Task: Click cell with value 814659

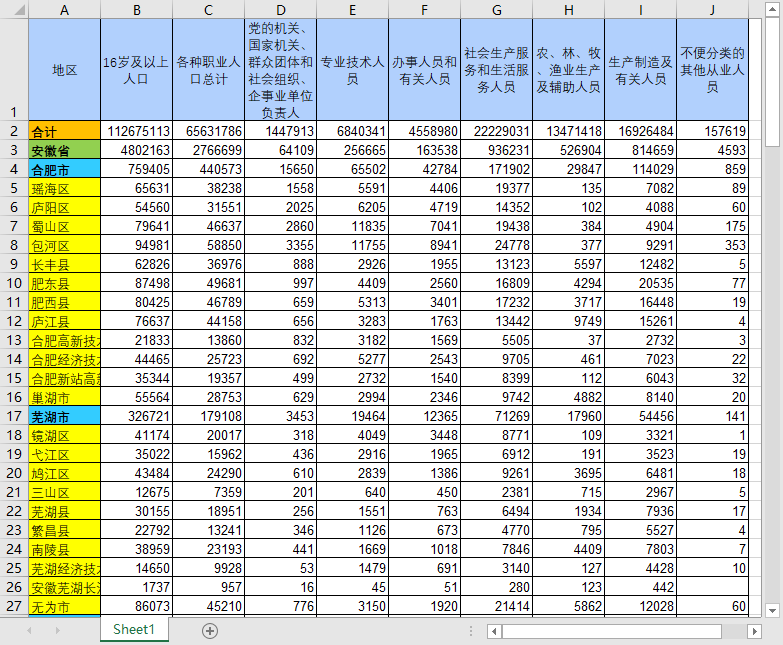Action: (x=640, y=150)
